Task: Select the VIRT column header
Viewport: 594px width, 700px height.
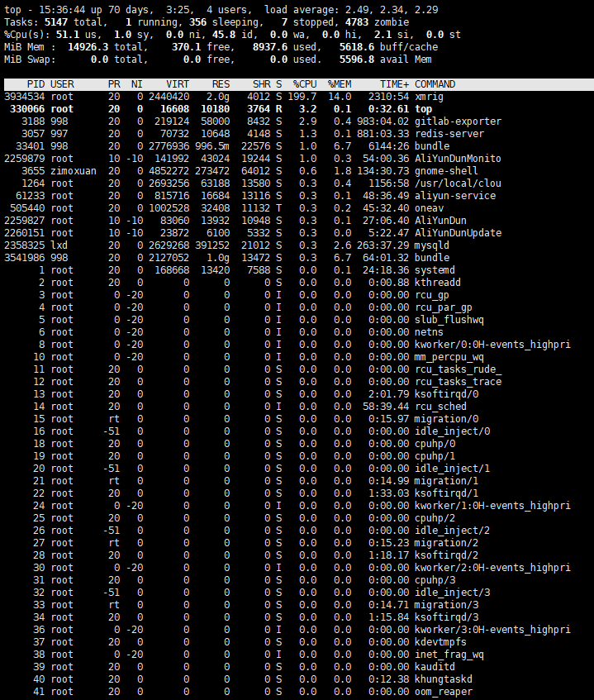Action: [x=178, y=84]
